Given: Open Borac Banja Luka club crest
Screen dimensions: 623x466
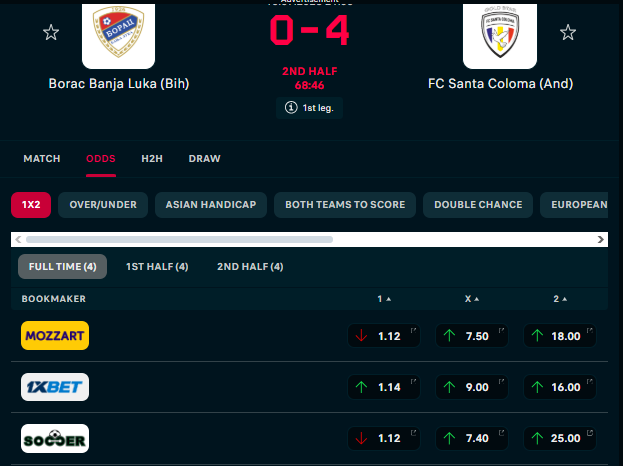Looking at the screenshot, I should [118, 34].
